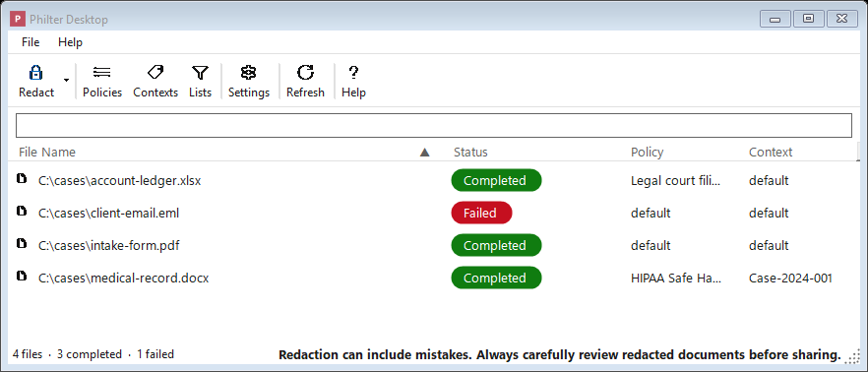The height and width of the screenshot is (372, 868).
Task: Click the Redact lock icon
Action: click(36, 73)
